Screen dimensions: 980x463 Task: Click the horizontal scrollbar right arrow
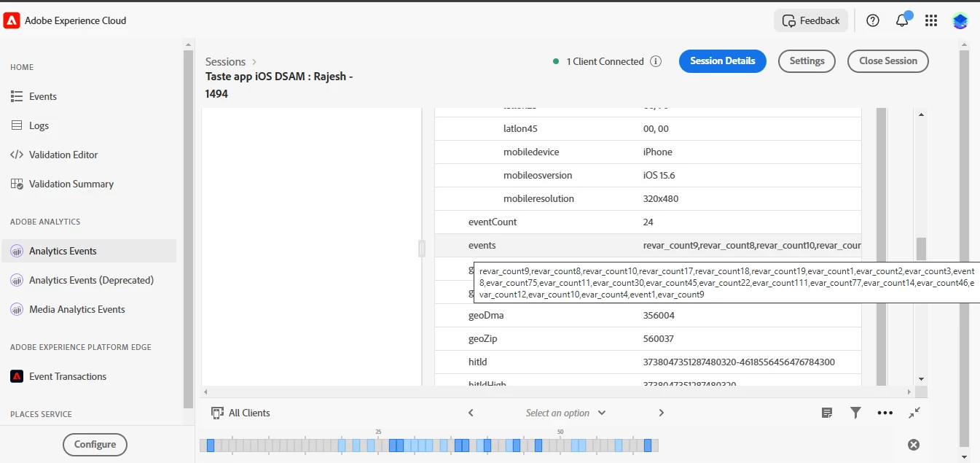tap(909, 392)
